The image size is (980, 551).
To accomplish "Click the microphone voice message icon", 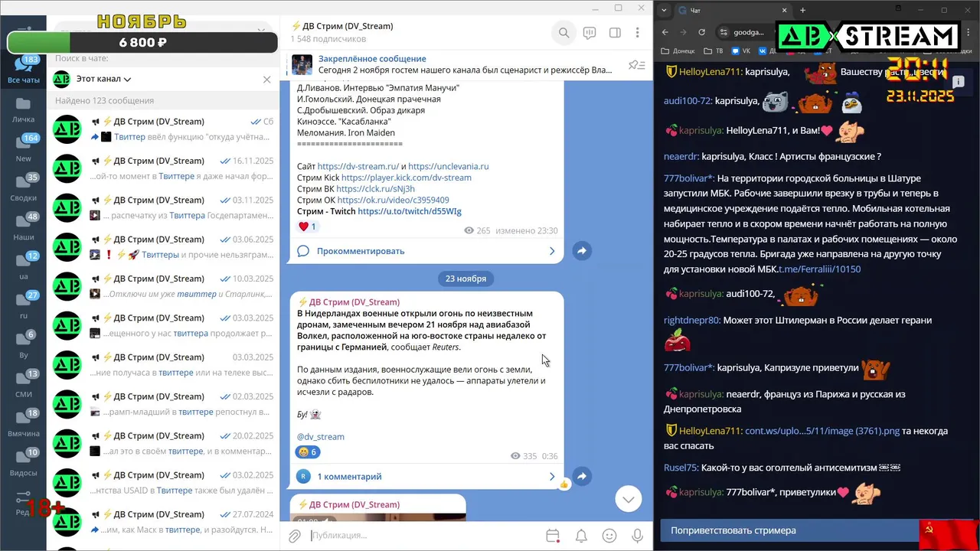I will [637, 536].
